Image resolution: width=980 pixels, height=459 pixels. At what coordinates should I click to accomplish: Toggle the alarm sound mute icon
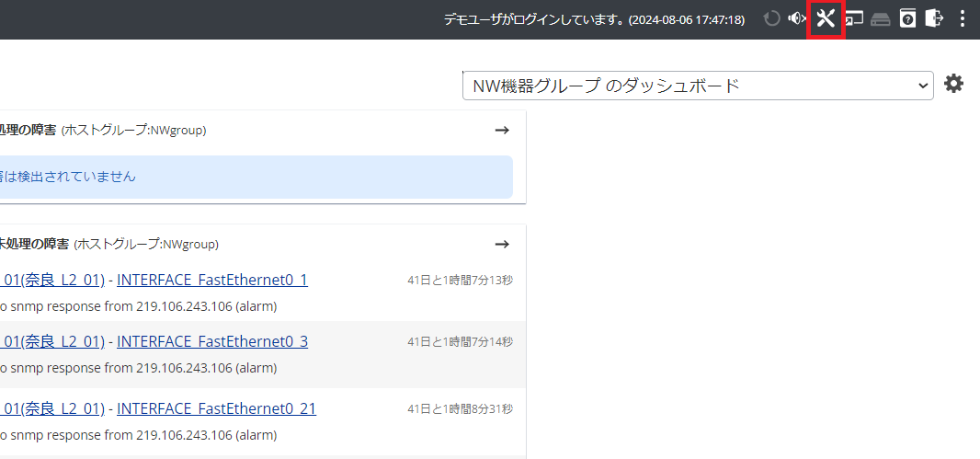click(x=796, y=18)
